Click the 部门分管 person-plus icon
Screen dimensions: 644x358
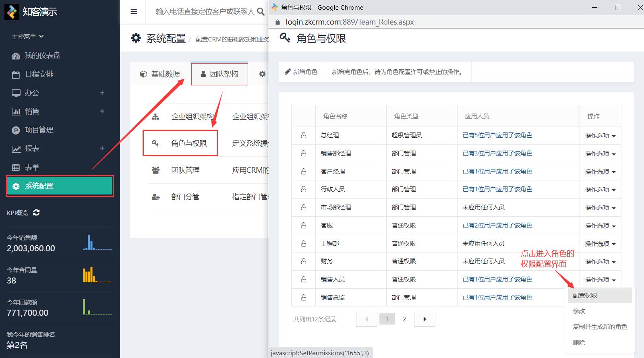[x=155, y=197]
